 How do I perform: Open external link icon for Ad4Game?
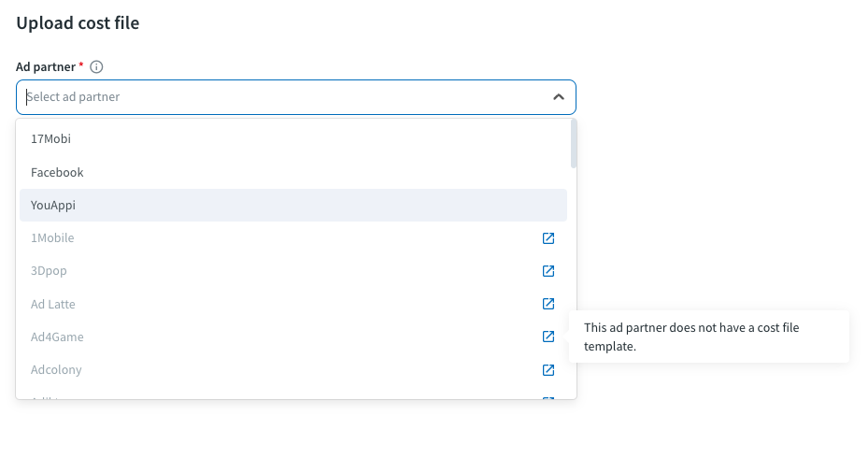tap(548, 337)
